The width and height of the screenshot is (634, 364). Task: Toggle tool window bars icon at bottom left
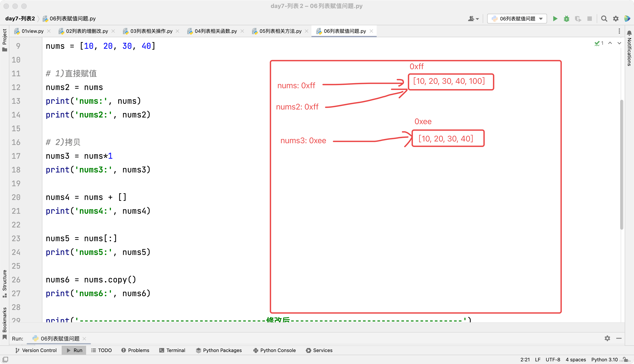5,359
